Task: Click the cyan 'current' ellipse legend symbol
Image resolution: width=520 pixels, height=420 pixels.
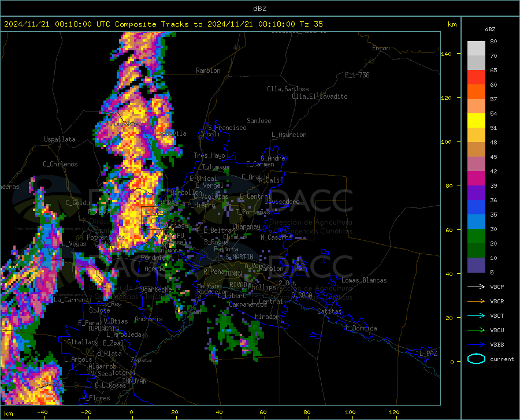Action: [476, 359]
